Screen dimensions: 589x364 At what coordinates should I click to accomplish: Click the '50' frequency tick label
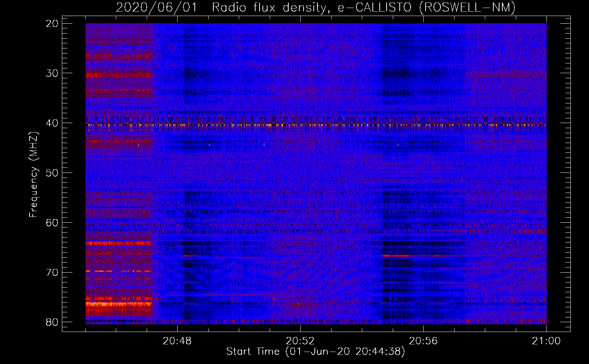[52, 173]
